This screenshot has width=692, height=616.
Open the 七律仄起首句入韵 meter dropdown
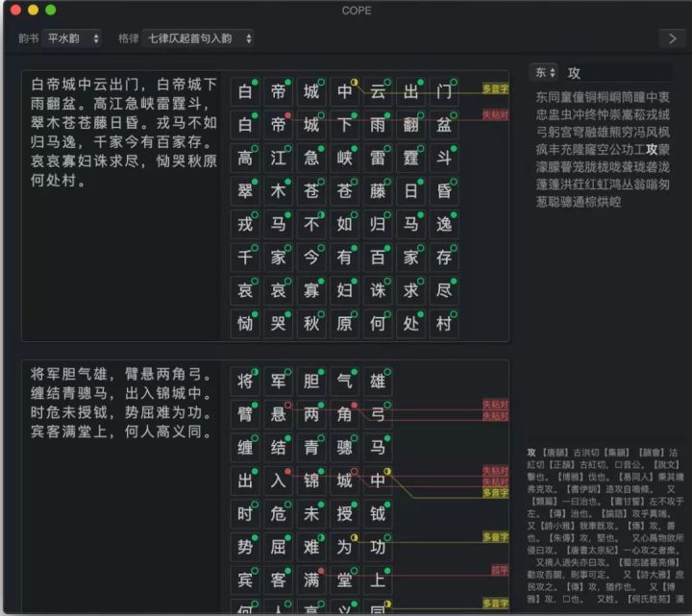pos(199,38)
